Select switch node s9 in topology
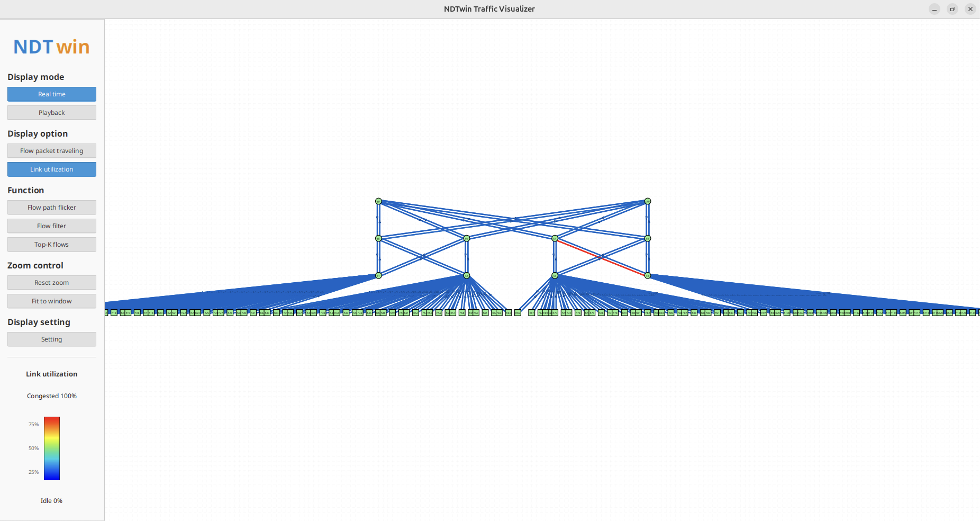The height and width of the screenshot is (521, 980). tap(378, 201)
